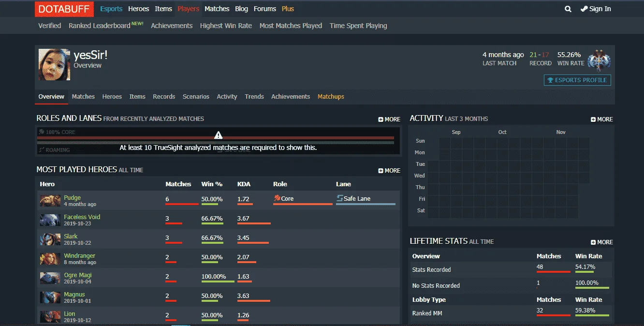Viewport: 644px width, 326px height.
Task: Open the Achievements sub-navigation link
Action: point(172,26)
